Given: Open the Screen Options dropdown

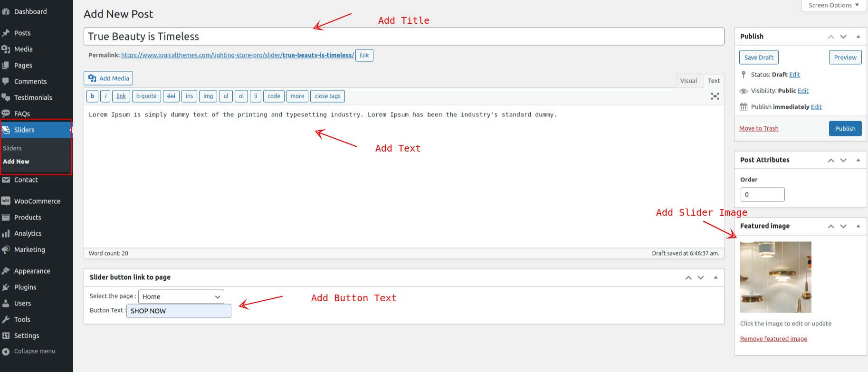Looking at the screenshot, I should (x=834, y=6).
